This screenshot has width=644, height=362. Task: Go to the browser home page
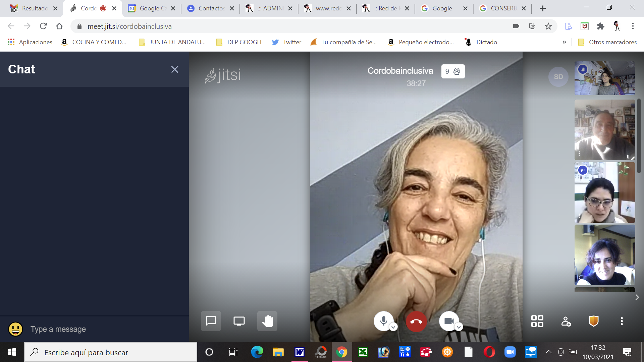pos(59,26)
